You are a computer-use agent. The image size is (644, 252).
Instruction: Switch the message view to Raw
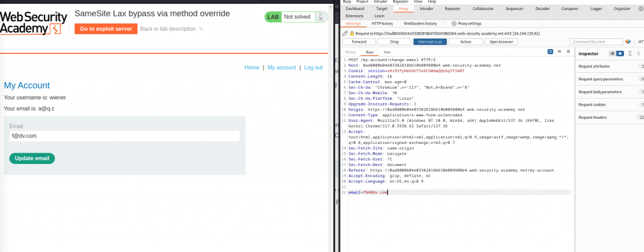(370, 52)
